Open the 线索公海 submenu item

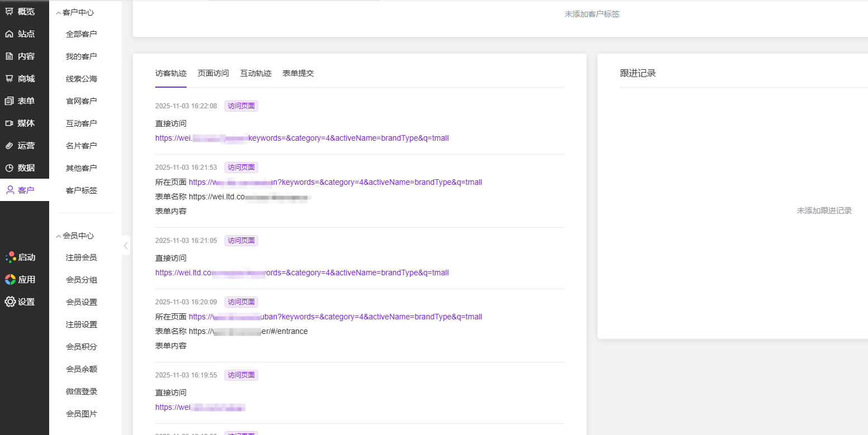click(81, 79)
